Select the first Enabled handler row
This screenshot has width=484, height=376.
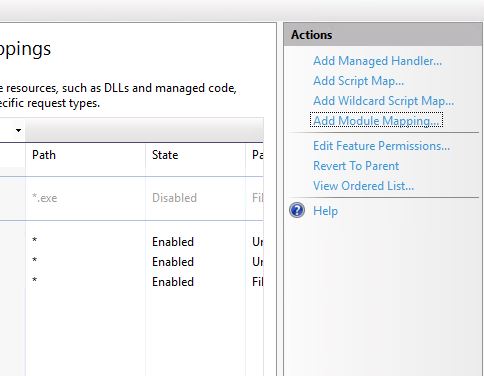(132, 242)
